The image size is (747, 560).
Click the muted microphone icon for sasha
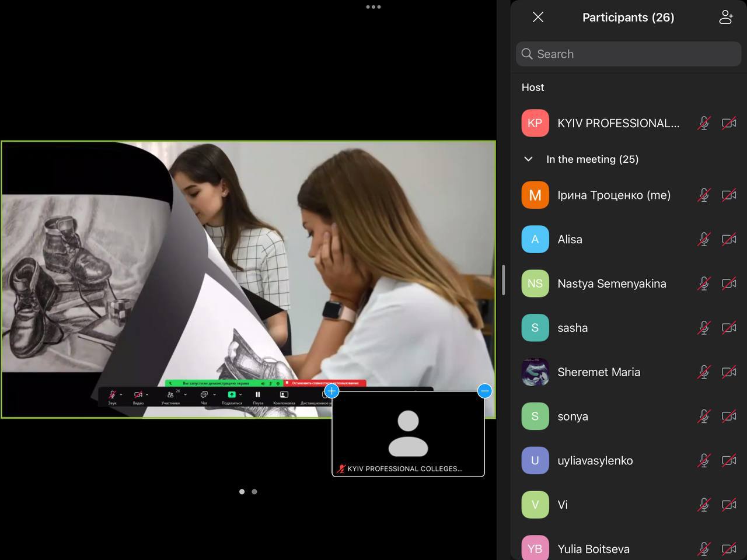(704, 328)
